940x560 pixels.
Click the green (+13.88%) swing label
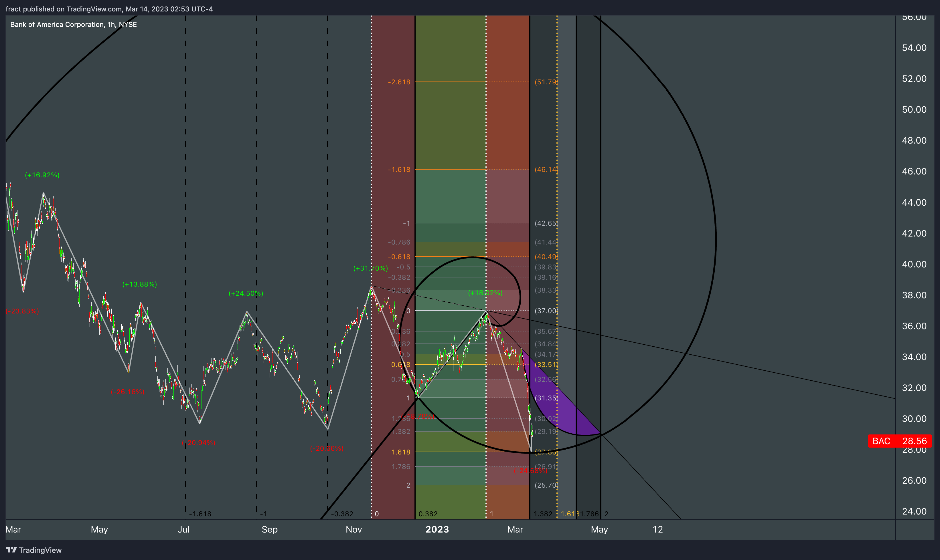pyautogui.click(x=139, y=284)
